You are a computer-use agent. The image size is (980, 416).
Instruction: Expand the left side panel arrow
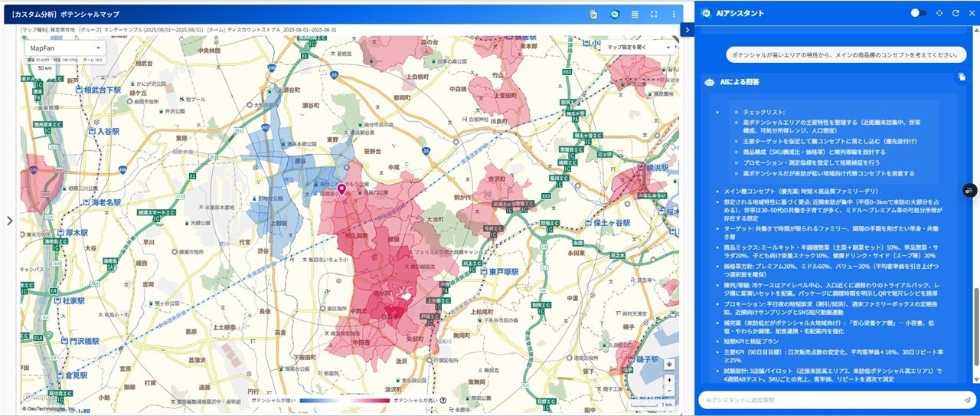[10, 221]
